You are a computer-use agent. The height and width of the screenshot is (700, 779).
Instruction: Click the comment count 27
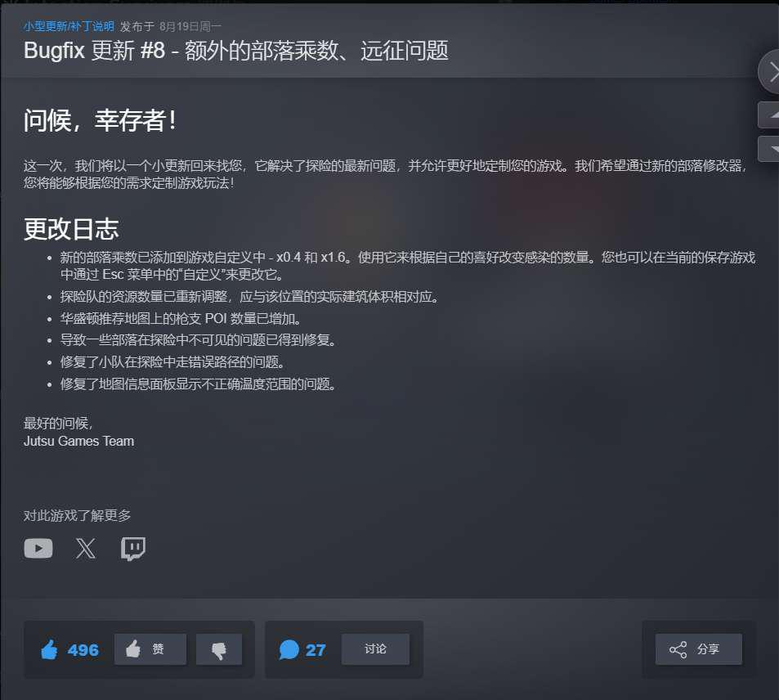point(316,650)
